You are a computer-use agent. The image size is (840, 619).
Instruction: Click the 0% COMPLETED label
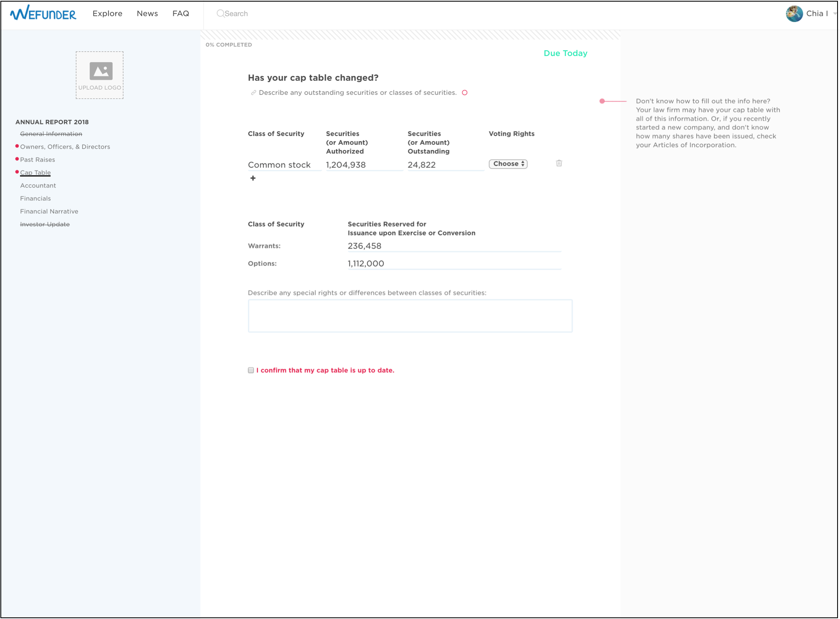pos(229,45)
